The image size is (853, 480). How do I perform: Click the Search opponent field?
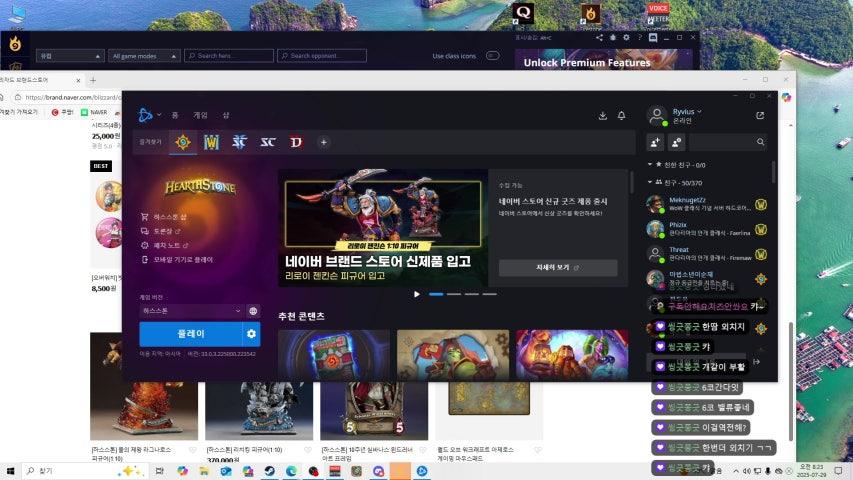coord(322,56)
